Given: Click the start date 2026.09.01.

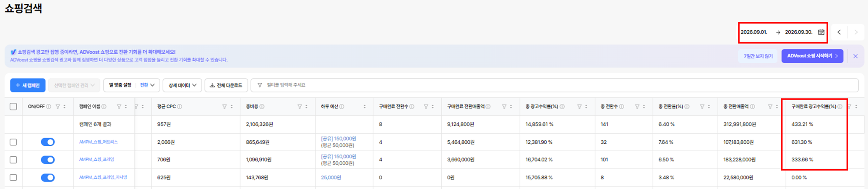Looking at the screenshot, I should [754, 32].
